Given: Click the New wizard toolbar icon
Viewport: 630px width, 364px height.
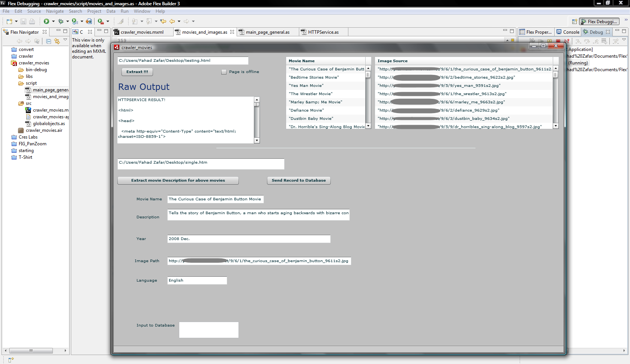Looking at the screenshot, I should click(x=9, y=21).
